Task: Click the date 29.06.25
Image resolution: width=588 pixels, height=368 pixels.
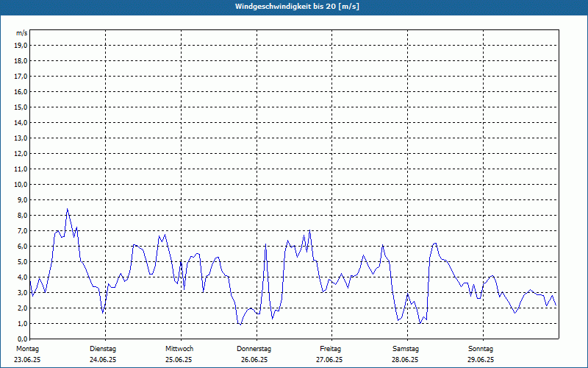Action: tap(481, 360)
